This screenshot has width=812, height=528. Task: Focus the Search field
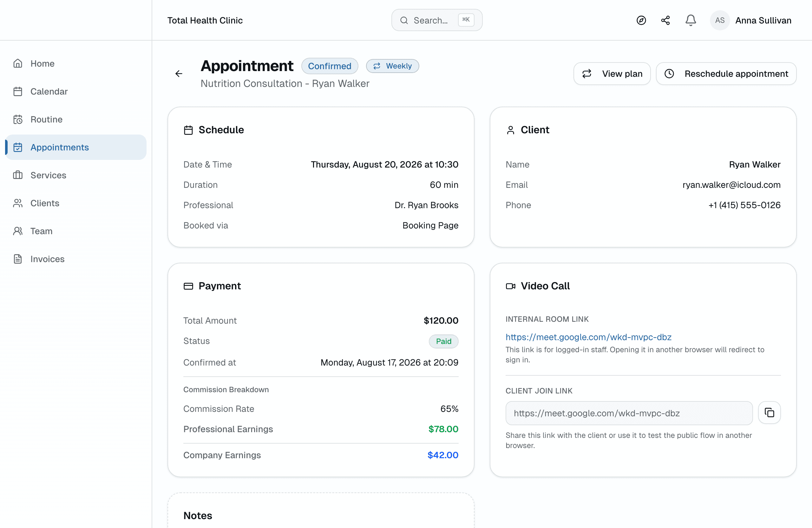pos(437,21)
